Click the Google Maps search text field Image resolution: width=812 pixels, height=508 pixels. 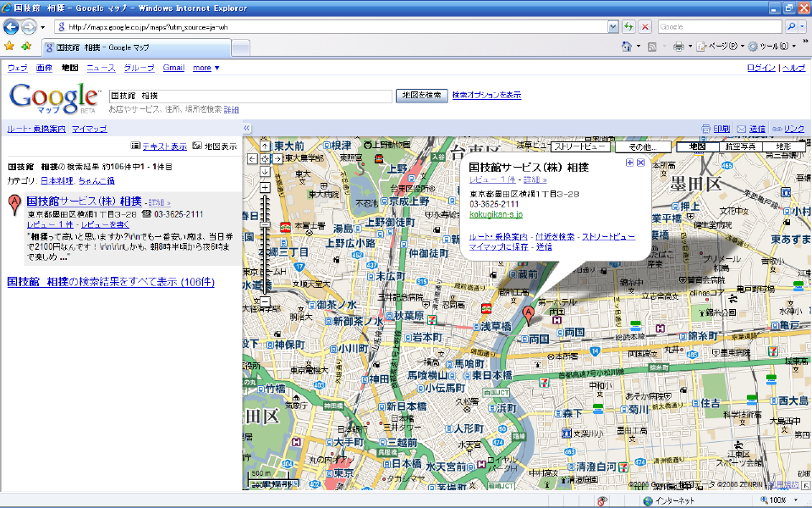[250, 96]
